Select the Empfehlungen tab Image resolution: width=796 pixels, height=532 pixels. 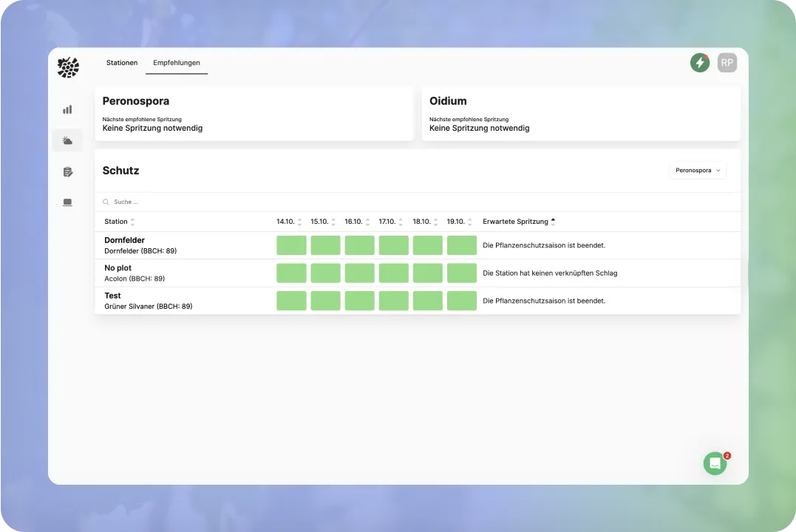[177, 63]
